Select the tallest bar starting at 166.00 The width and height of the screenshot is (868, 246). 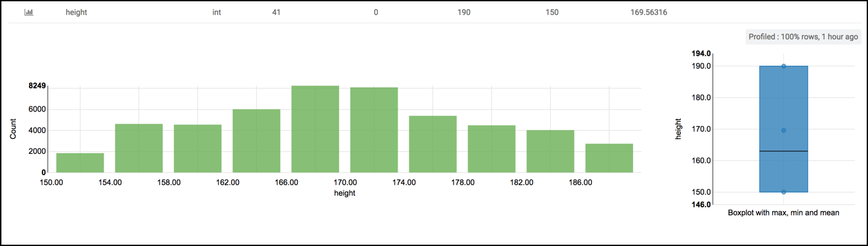pos(315,129)
